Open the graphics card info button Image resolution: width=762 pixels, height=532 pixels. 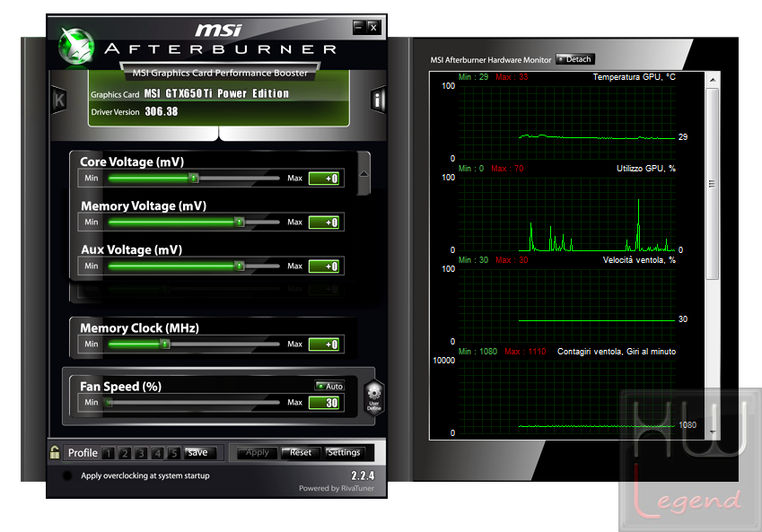click(378, 100)
